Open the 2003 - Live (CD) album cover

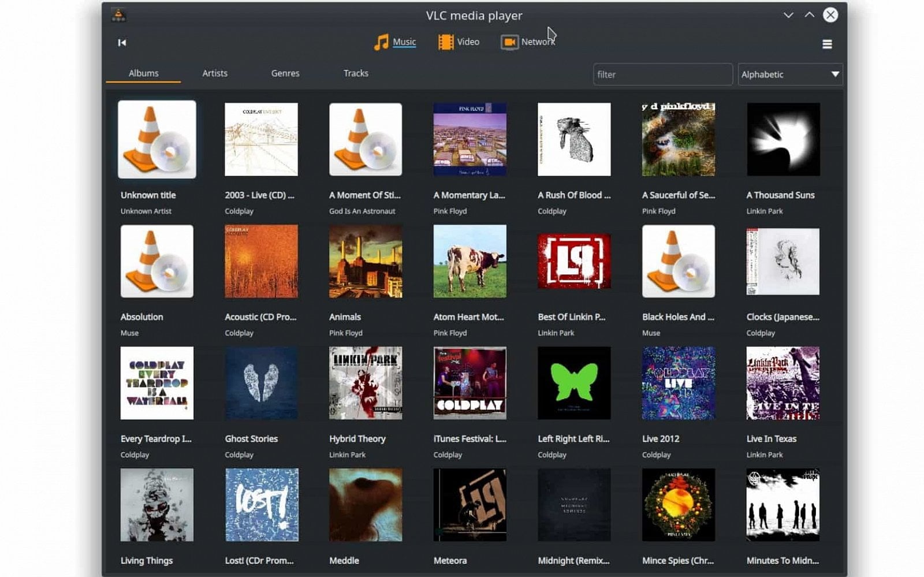click(x=262, y=139)
